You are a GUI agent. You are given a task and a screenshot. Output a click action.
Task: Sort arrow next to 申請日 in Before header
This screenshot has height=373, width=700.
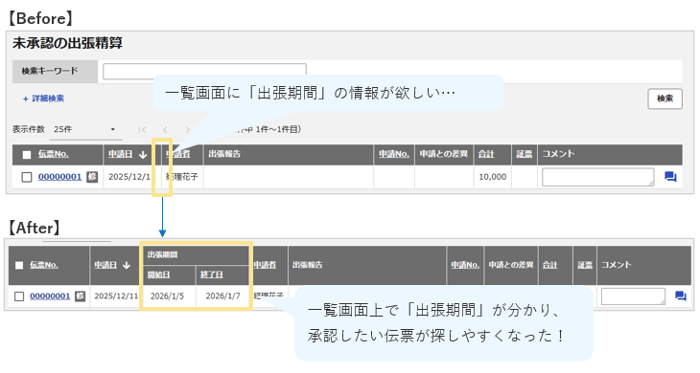click(x=143, y=154)
